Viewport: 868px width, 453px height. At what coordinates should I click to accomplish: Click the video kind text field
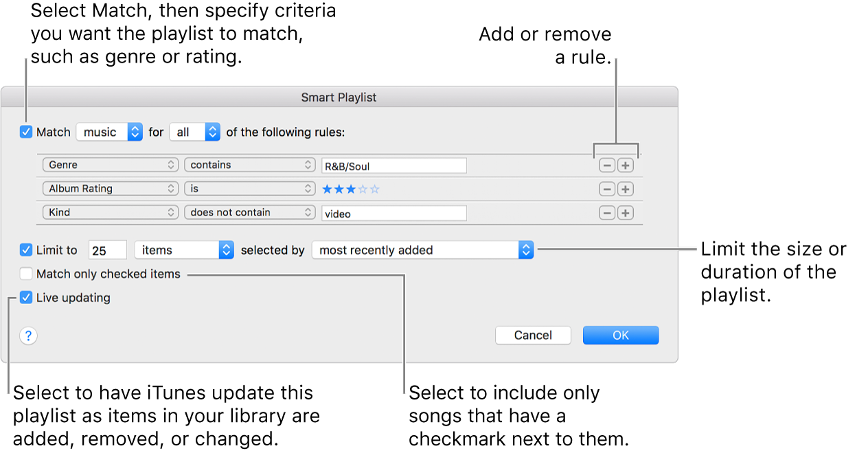(x=394, y=213)
